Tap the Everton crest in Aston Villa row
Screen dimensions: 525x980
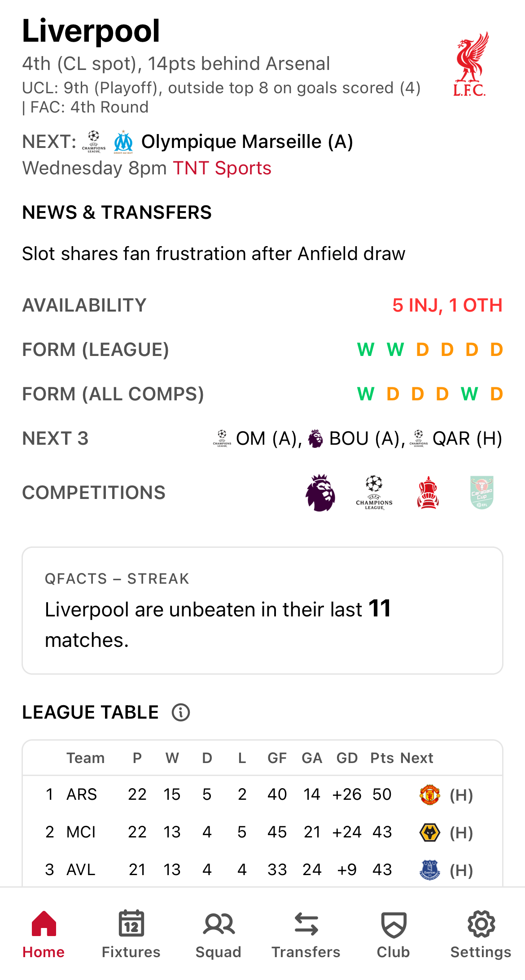(429, 869)
